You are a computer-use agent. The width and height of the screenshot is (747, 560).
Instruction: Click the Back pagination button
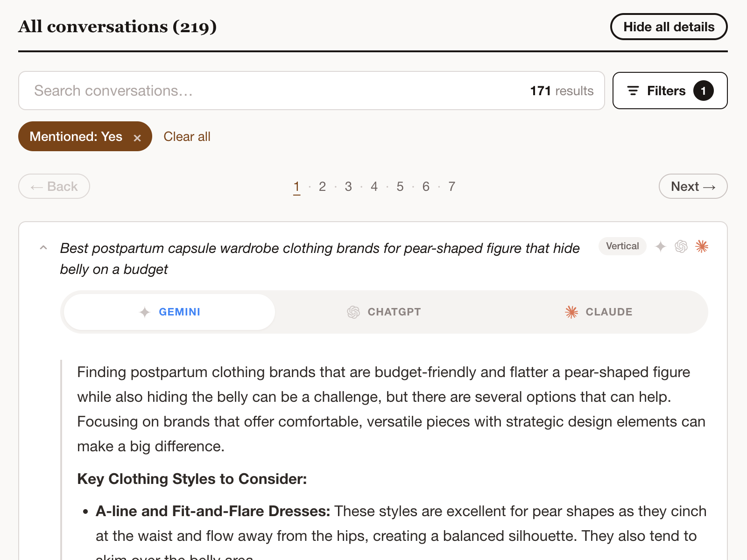[x=54, y=186]
